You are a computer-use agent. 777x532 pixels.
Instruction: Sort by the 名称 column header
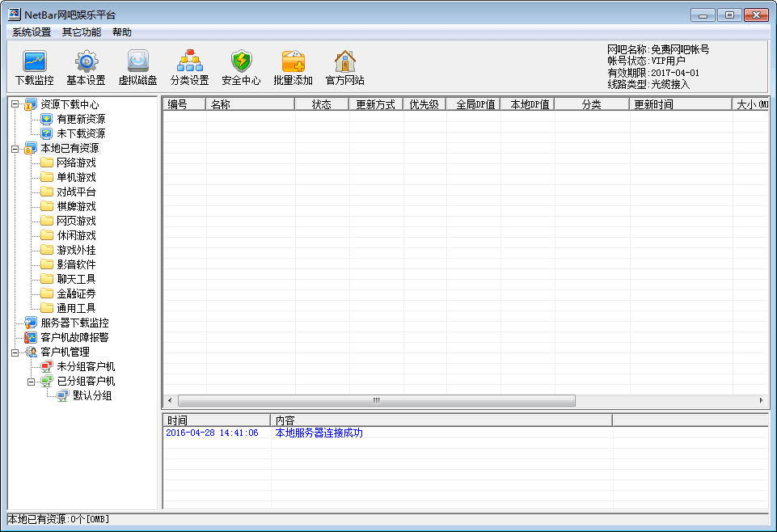249,104
